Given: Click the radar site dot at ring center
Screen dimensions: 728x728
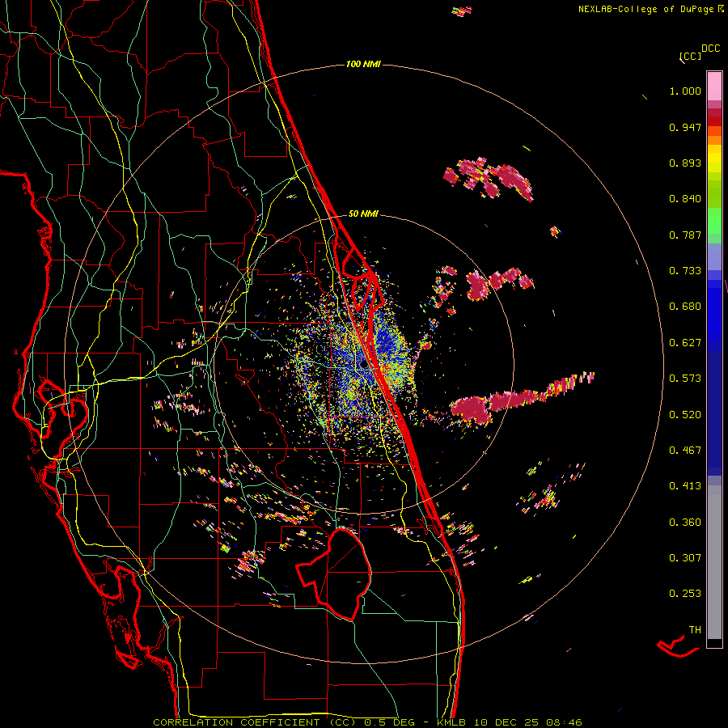Looking at the screenshot, I should coord(363,365).
